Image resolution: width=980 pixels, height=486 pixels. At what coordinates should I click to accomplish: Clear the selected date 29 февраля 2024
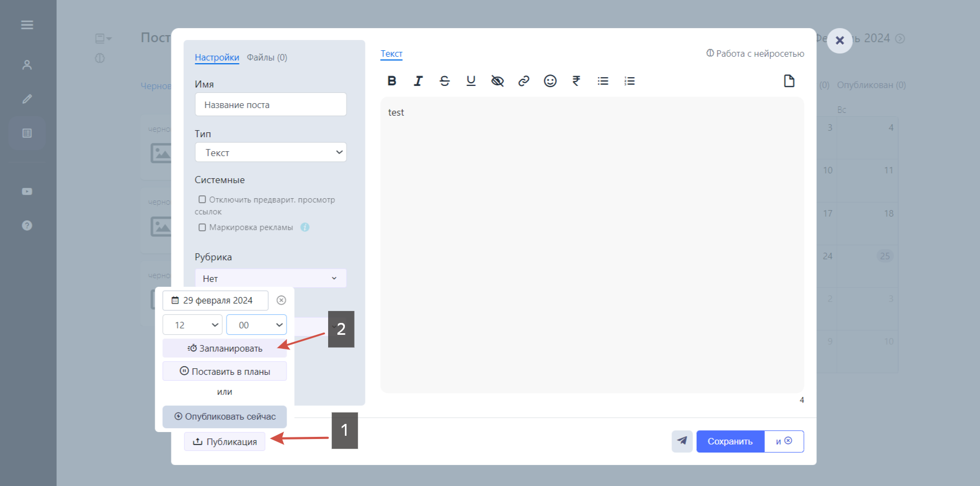pyautogui.click(x=281, y=300)
